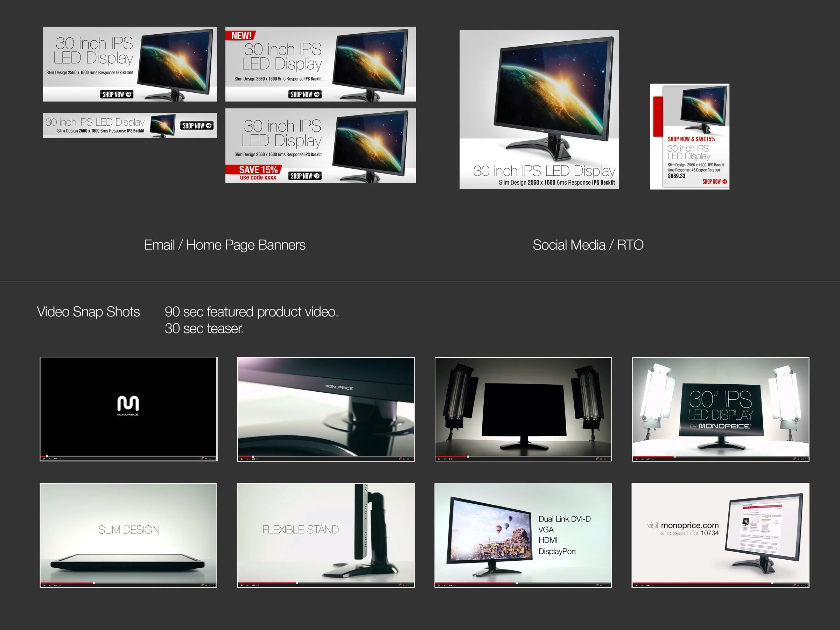Click the Email / Home Page Banners heading
840x630 pixels.
[x=225, y=245]
